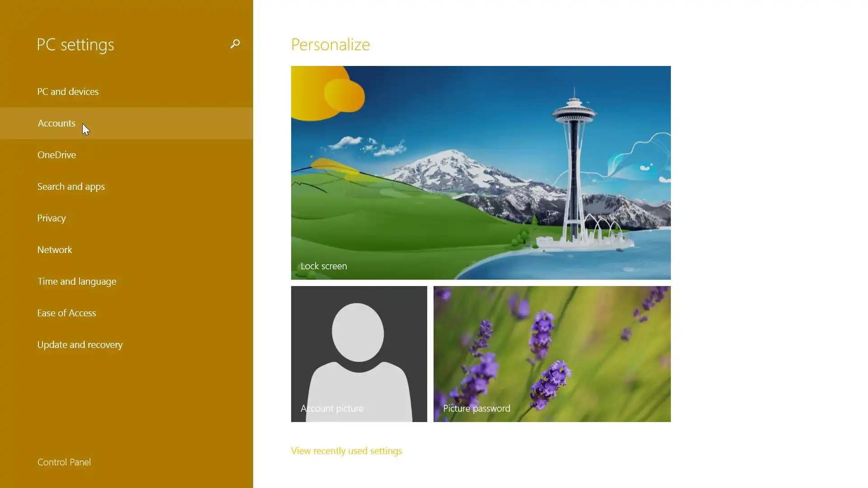Click the Control Panel link
The image size is (868, 488).
(x=64, y=462)
